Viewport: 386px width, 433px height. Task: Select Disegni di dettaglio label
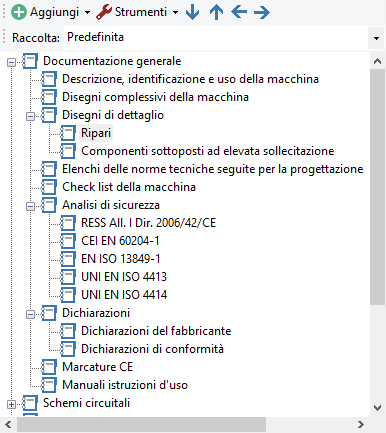click(113, 115)
